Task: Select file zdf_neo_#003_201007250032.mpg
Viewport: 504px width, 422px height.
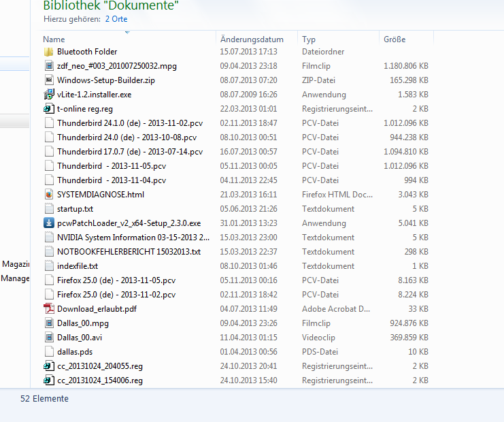Action: coord(117,66)
